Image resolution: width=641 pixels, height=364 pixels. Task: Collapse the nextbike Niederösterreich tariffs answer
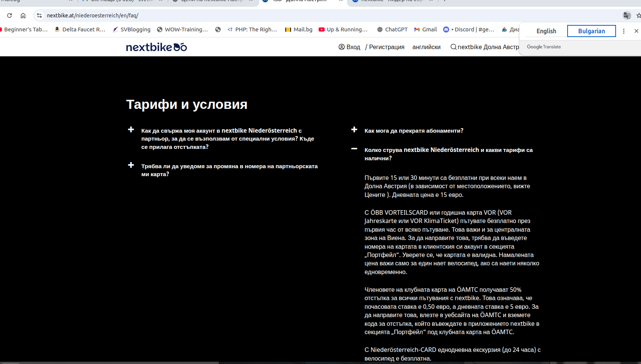coord(354,149)
